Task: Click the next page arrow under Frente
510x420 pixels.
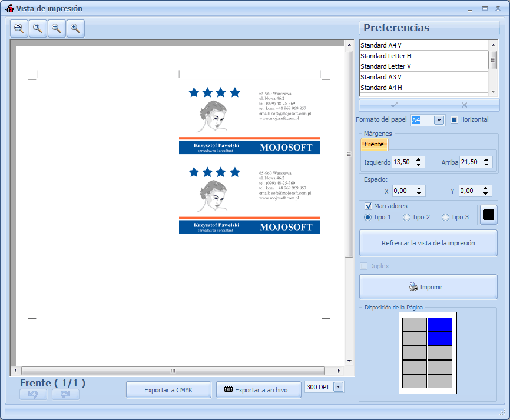Action: (x=65, y=394)
